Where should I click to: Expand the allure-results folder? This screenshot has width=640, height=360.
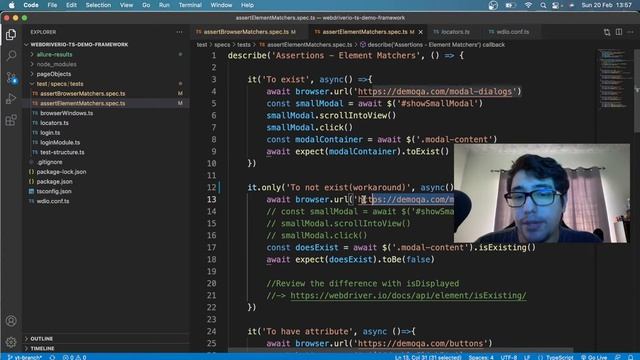[54, 54]
